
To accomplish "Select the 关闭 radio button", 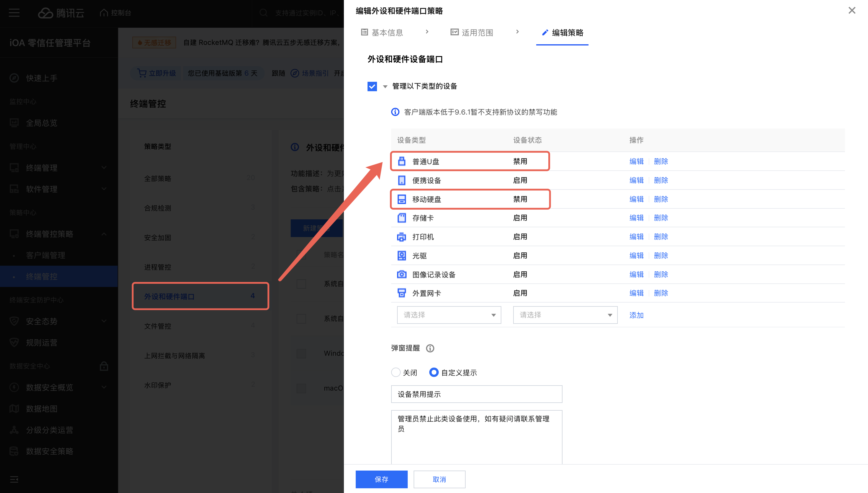I will 395,373.
